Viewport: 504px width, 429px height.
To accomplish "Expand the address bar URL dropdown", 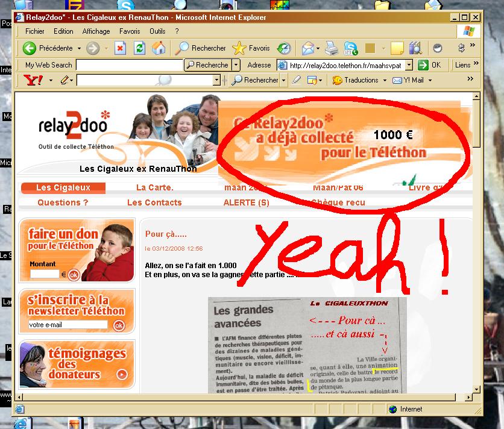I will (x=409, y=65).
